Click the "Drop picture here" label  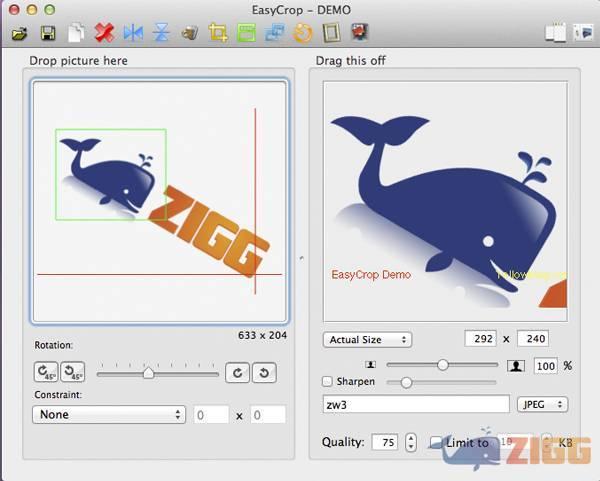pos(78,61)
